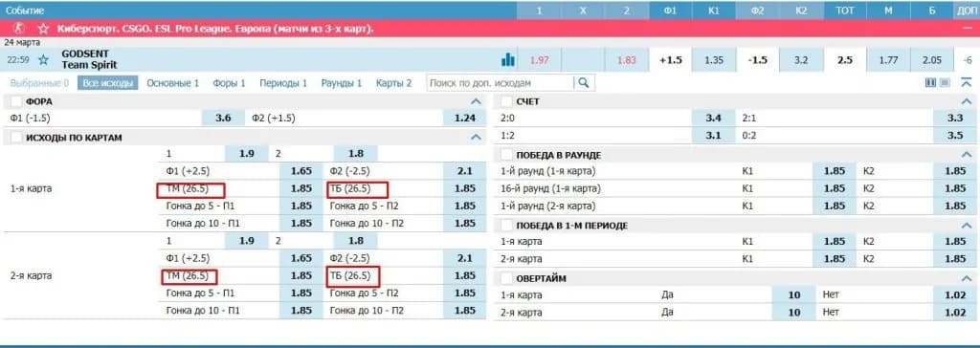Star the GODSENT vs Team Spirit match
This screenshot has width=980, height=348.
[x=43, y=60]
